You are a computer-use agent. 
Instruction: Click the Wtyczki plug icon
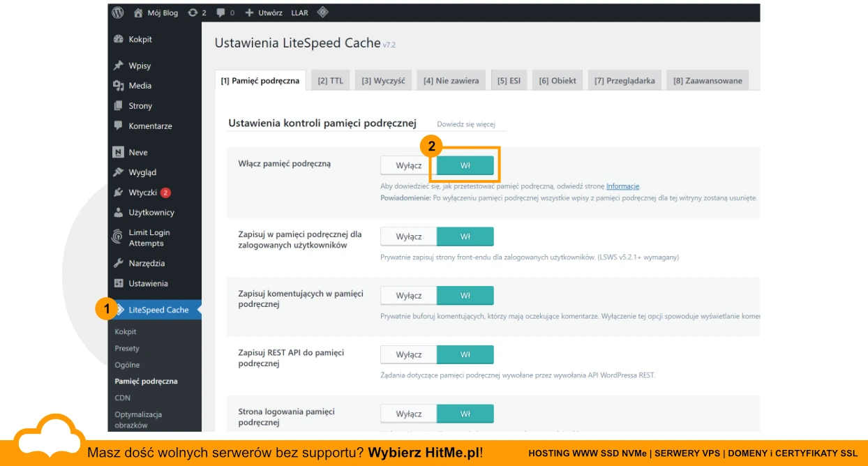119,193
